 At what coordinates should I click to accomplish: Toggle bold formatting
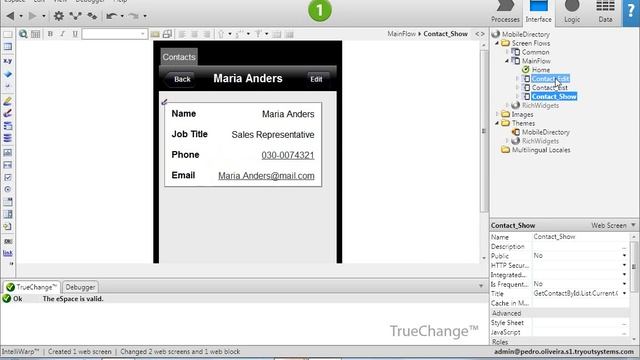(50, 34)
